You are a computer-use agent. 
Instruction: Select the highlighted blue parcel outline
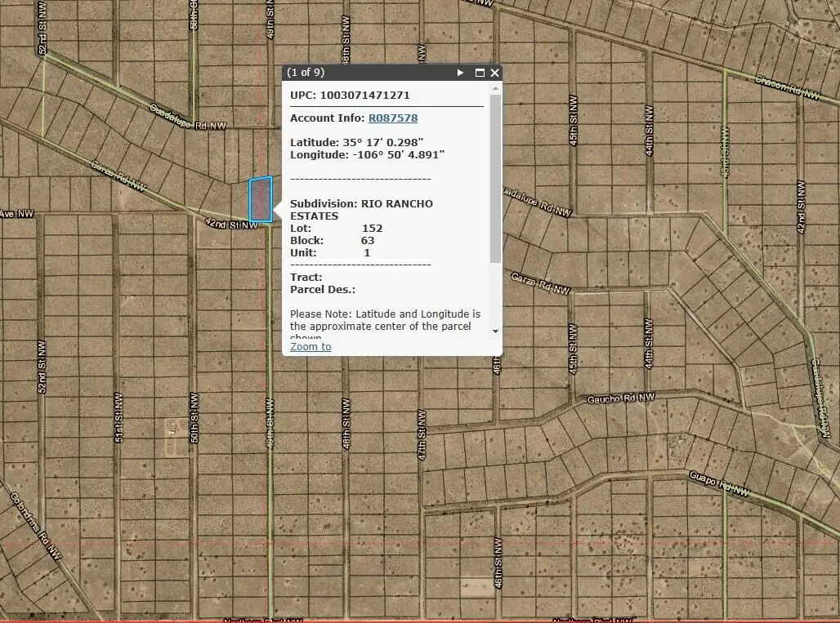[x=261, y=200]
